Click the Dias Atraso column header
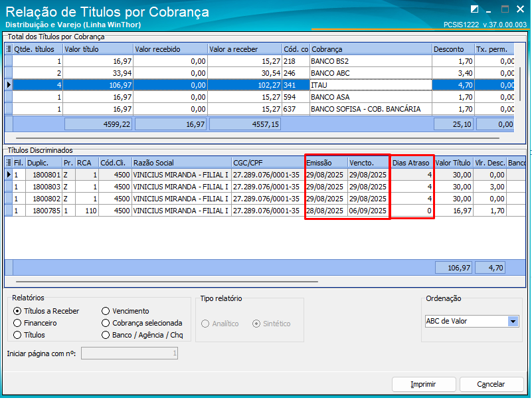 point(412,163)
